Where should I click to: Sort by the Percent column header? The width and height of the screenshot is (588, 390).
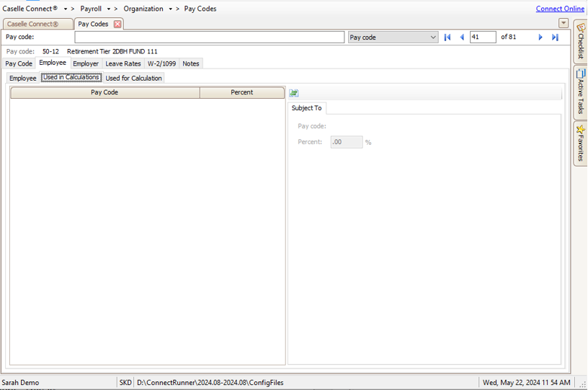pyautogui.click(x=241, y=92)
